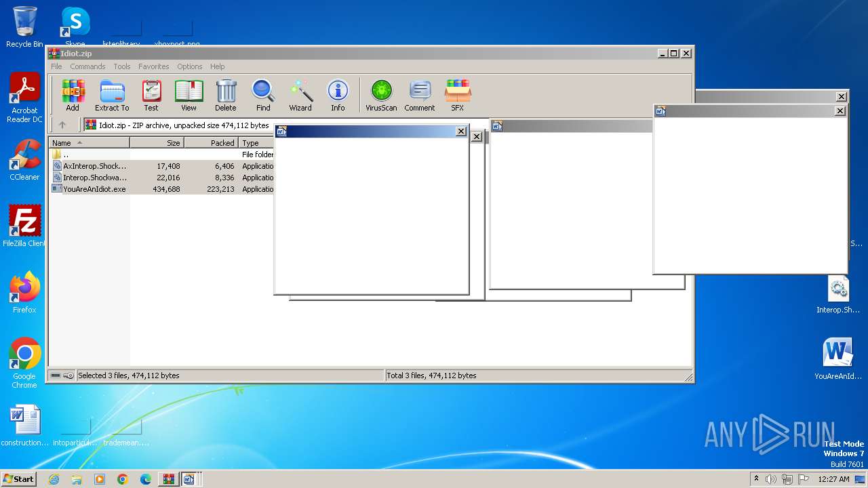Image resolution: width=868 pixels, height=488 pixels.
Task: Sort the file list by Size column
Action: [x=157, y=143]
